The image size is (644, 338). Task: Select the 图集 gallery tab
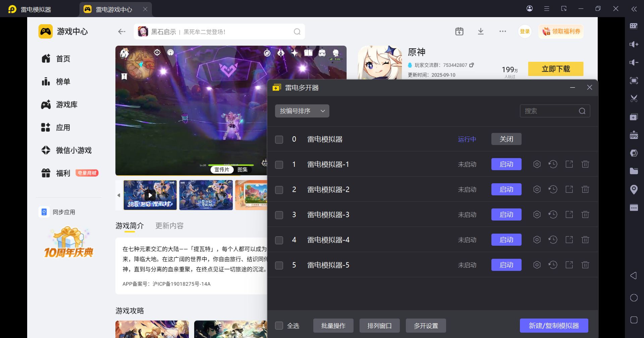[243, 170]
